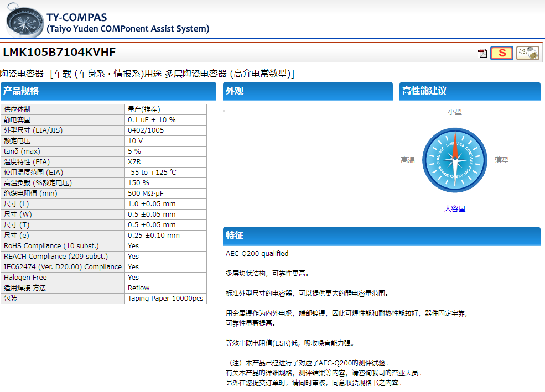Select the 量产(推荐) value cell
545x392 pixels.
pos(165,109)
